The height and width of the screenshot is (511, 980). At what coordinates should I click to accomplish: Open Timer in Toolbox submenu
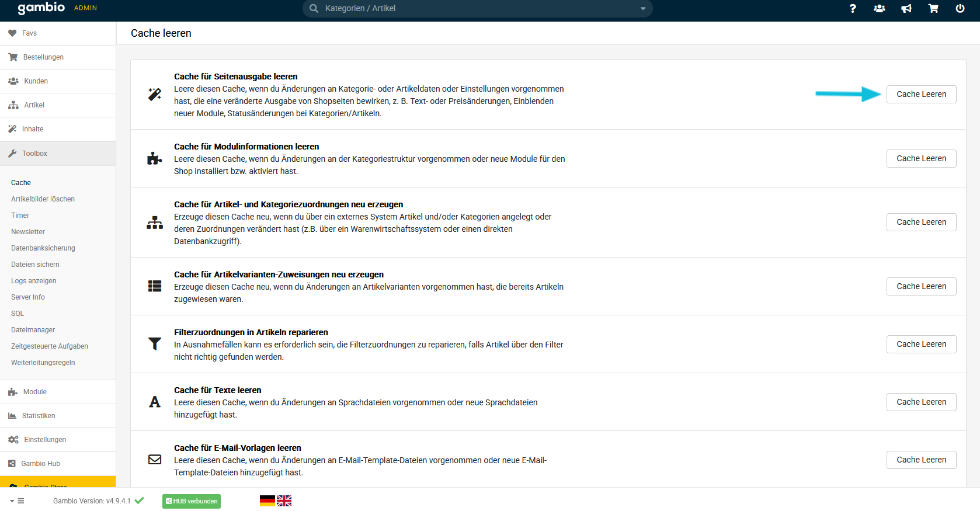pos(20,215)
